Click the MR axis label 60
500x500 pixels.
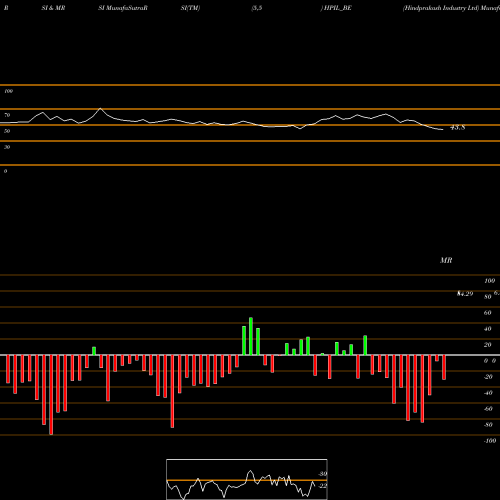click(487, 313)
